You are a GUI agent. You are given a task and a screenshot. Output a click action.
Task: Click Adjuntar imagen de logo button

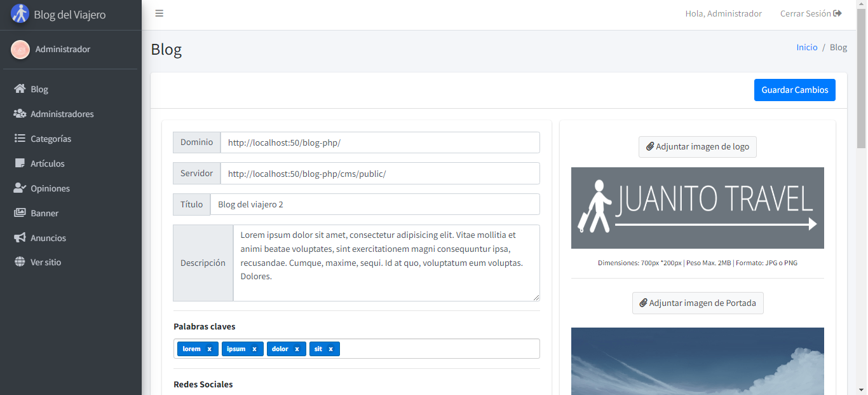point(698,146)
